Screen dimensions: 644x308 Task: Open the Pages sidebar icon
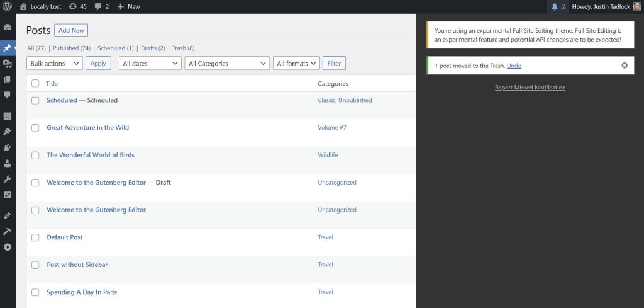(8, 79)
